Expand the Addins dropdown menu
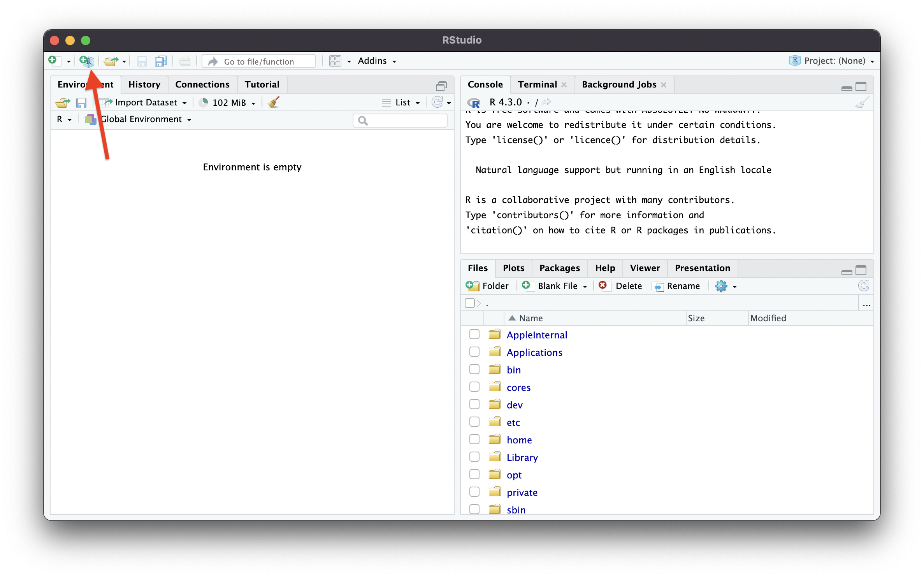The image size is (924, 578). tap(376, 61)
